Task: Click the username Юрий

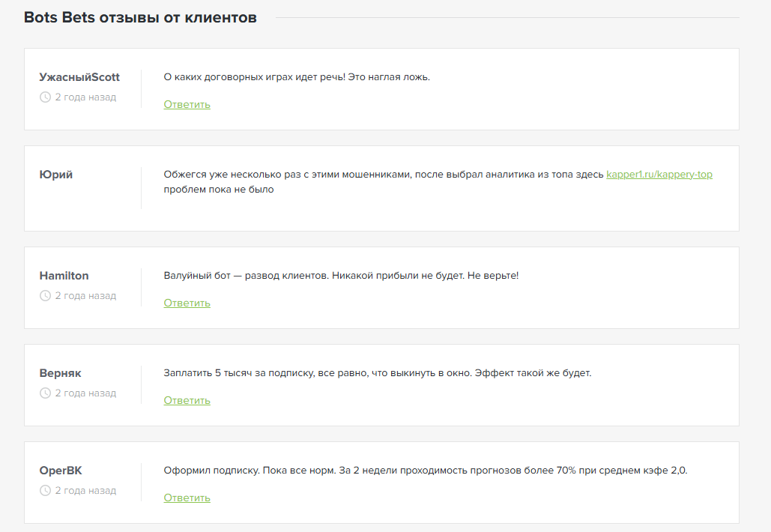Action: pos(56,175)
